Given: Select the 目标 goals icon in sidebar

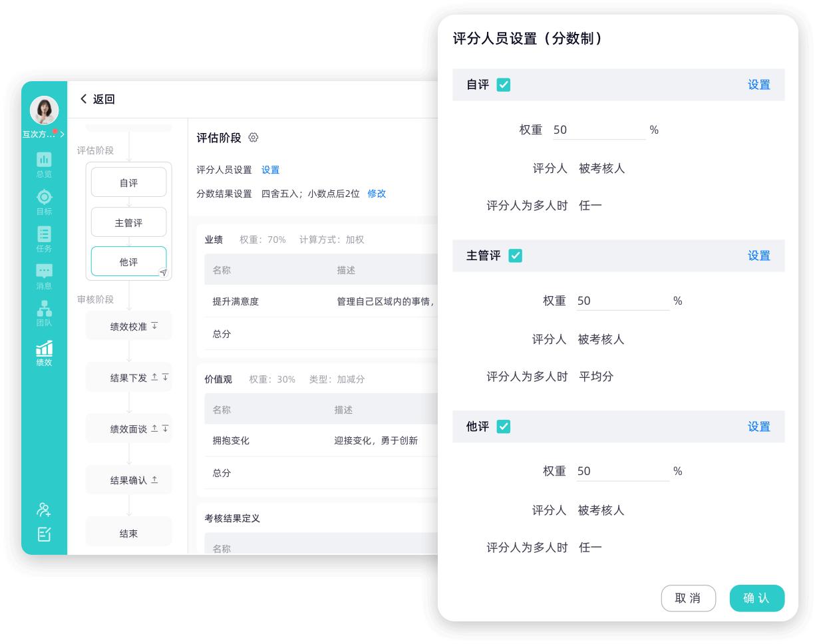Looking at the screenshot, I should tap(44, 201).
